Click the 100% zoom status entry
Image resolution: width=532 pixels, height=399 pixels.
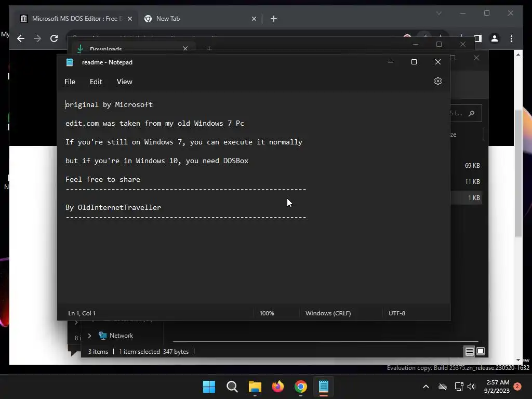267,313
